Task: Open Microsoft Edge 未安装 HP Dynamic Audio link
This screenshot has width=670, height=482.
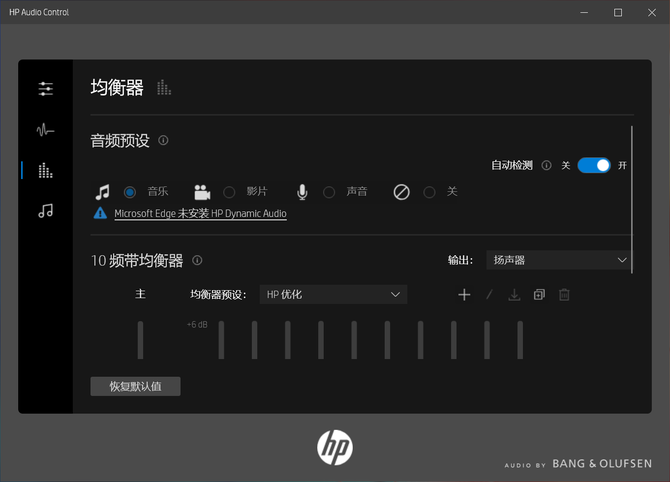Action: (x=200, y=213)
